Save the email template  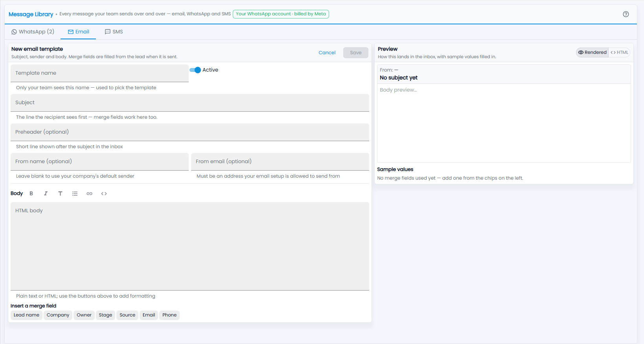[356, 53]
